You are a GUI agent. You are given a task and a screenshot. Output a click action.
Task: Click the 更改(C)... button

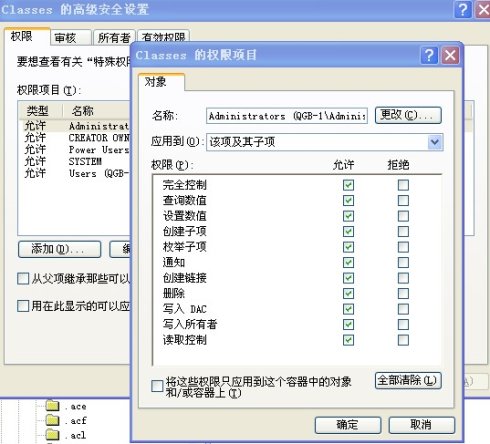[x=408, y=115]
